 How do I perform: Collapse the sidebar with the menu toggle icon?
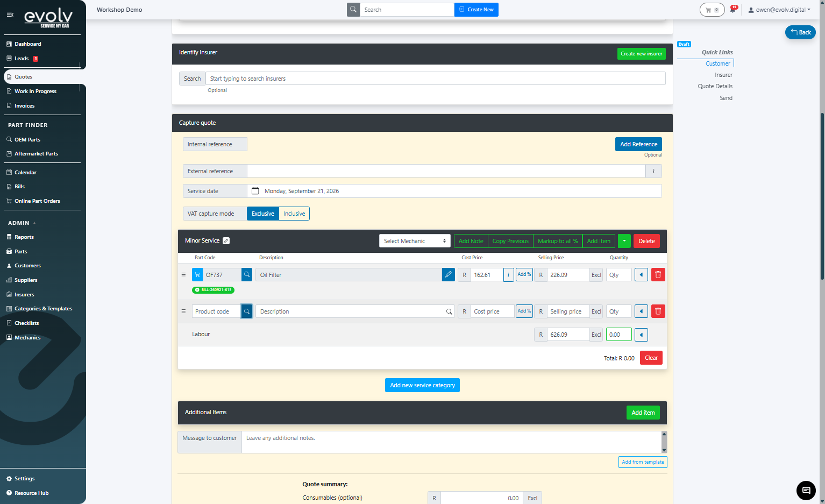point(10,15)
